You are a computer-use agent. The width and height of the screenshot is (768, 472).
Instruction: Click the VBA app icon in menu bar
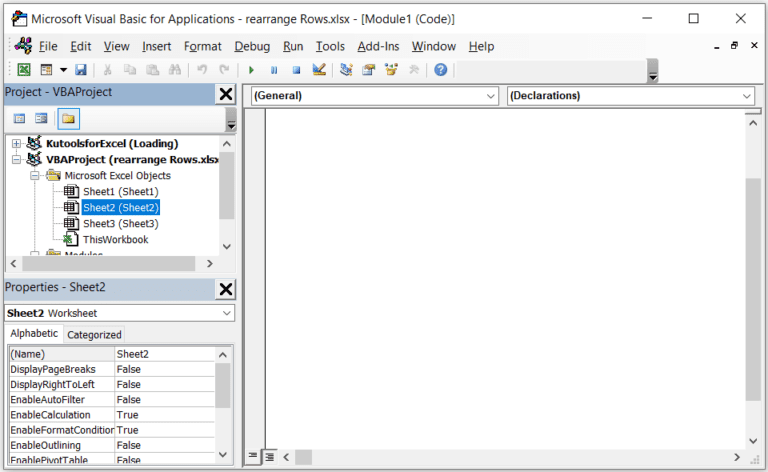(24, 46)
